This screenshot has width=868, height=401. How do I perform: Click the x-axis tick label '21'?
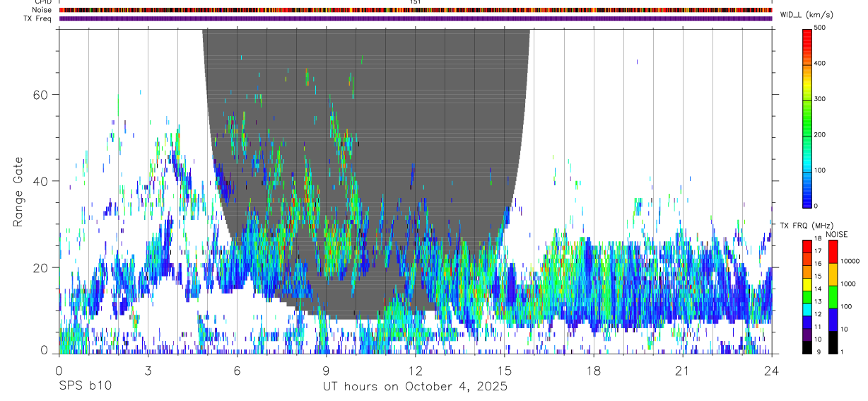[x=683, y=371]
